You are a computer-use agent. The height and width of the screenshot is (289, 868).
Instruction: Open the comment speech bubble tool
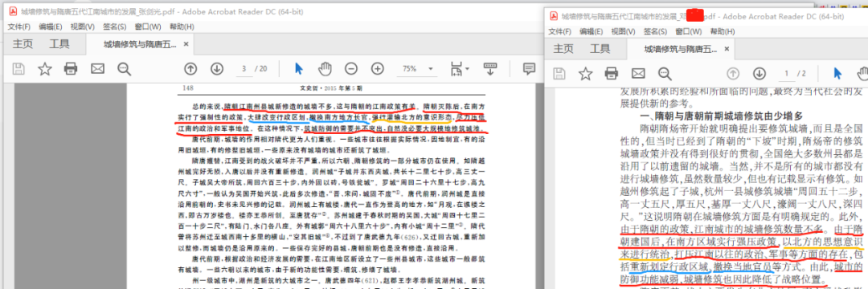click(529, 68)
